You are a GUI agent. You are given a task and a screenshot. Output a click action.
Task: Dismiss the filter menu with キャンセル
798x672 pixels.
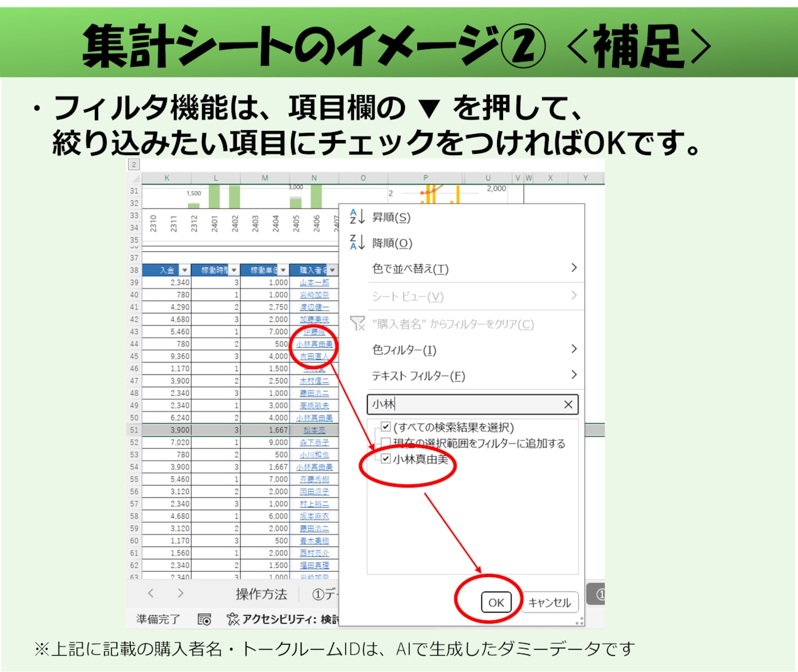tap(549, 603)
